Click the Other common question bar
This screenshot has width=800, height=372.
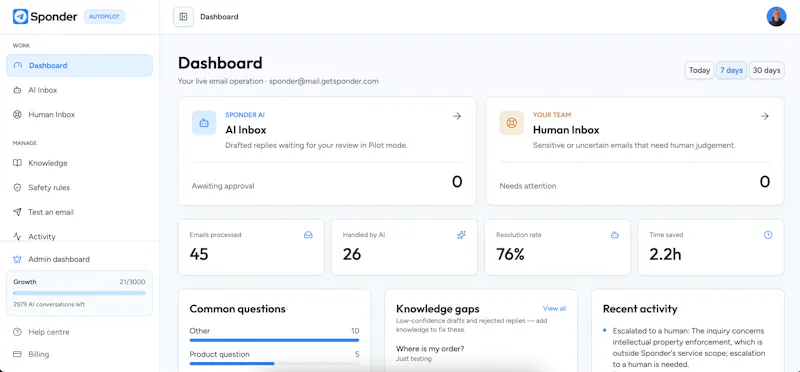tap(274, 340)
